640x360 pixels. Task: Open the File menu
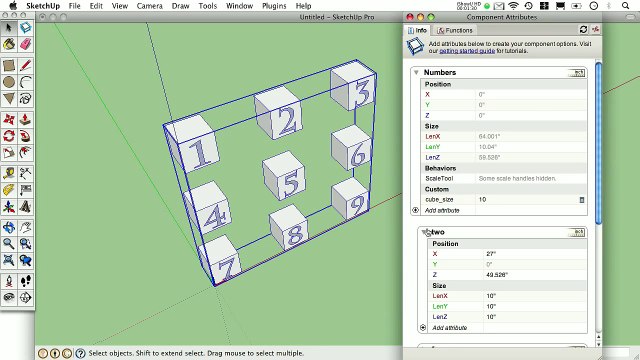click(74, 6)
